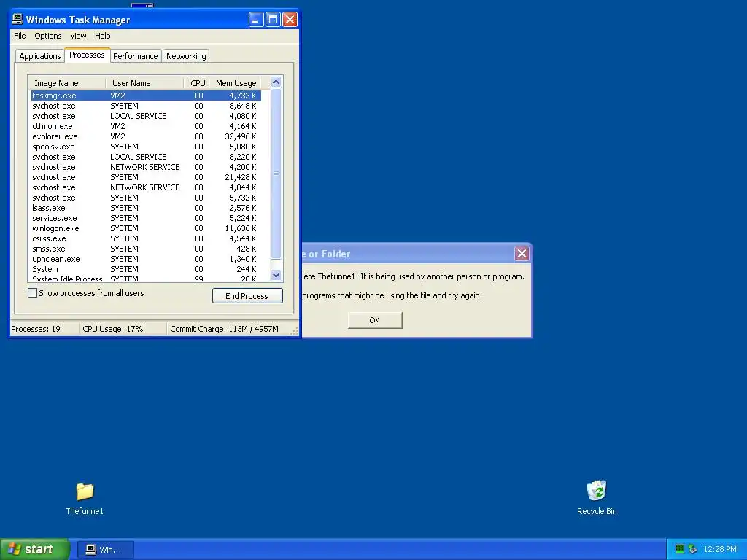
Task: Click the CPU Usage: 17% status entry
Action: (123, 329)
